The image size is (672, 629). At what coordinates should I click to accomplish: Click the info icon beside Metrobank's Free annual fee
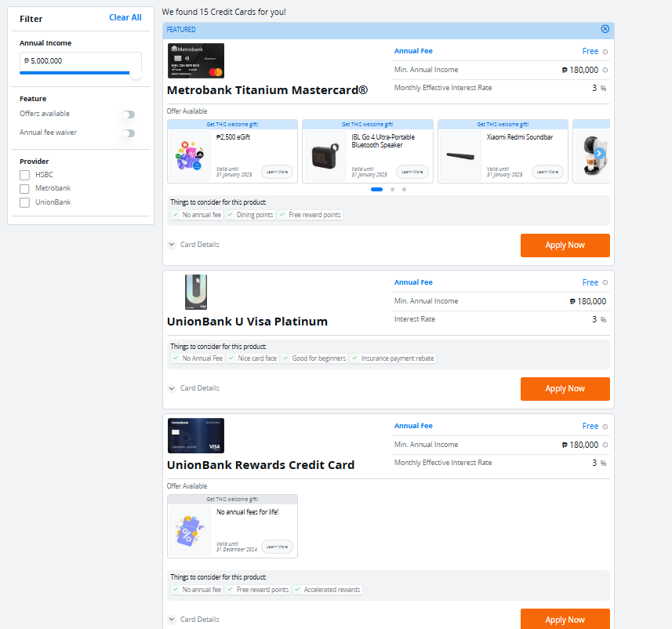point(605,52)
